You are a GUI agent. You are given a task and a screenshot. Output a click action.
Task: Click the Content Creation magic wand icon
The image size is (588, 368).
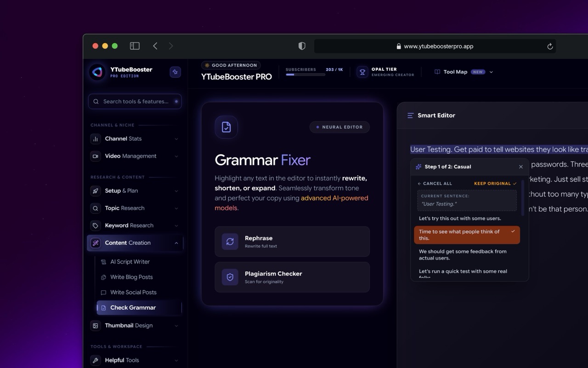click(96, 243)
